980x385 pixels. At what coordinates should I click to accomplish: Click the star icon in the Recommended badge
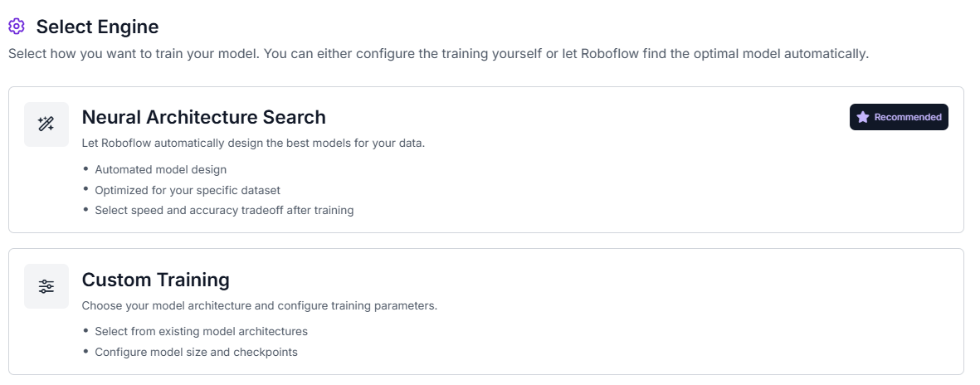(863, 117)
